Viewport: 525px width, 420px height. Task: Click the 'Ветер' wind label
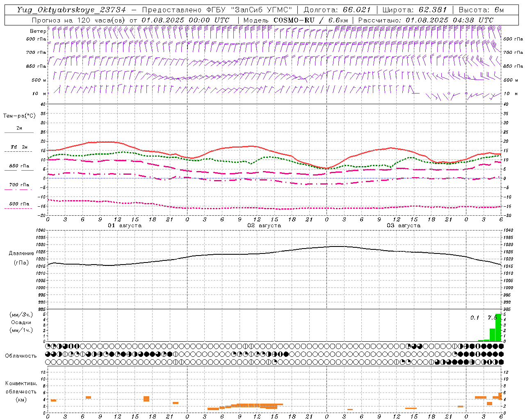[38, 31]
